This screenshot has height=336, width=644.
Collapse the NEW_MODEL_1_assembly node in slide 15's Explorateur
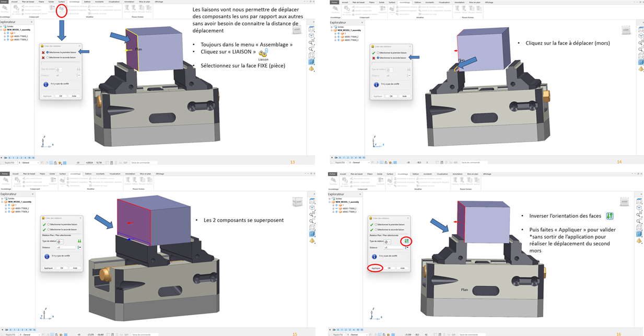(x=3, y=202)
